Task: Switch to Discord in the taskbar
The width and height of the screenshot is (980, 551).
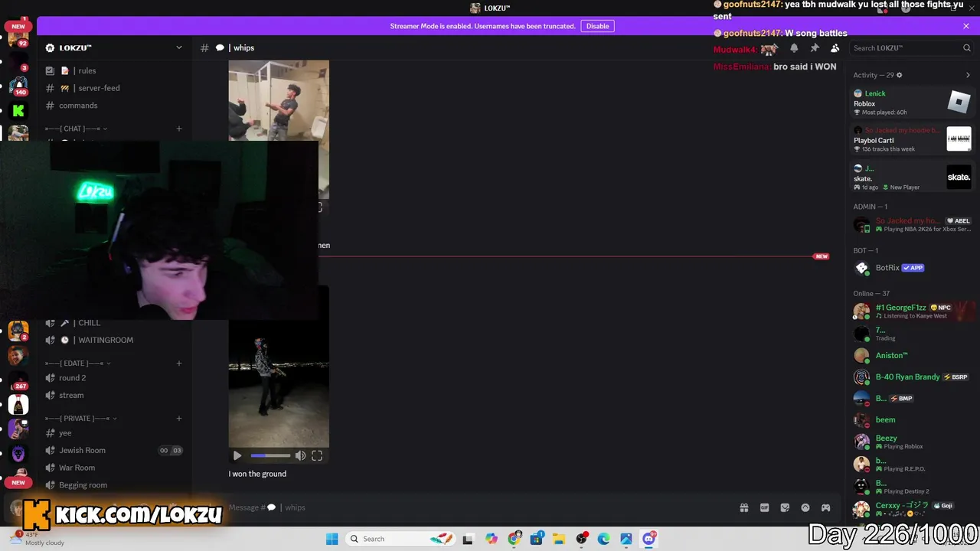Action: click(x=649, y=539)
